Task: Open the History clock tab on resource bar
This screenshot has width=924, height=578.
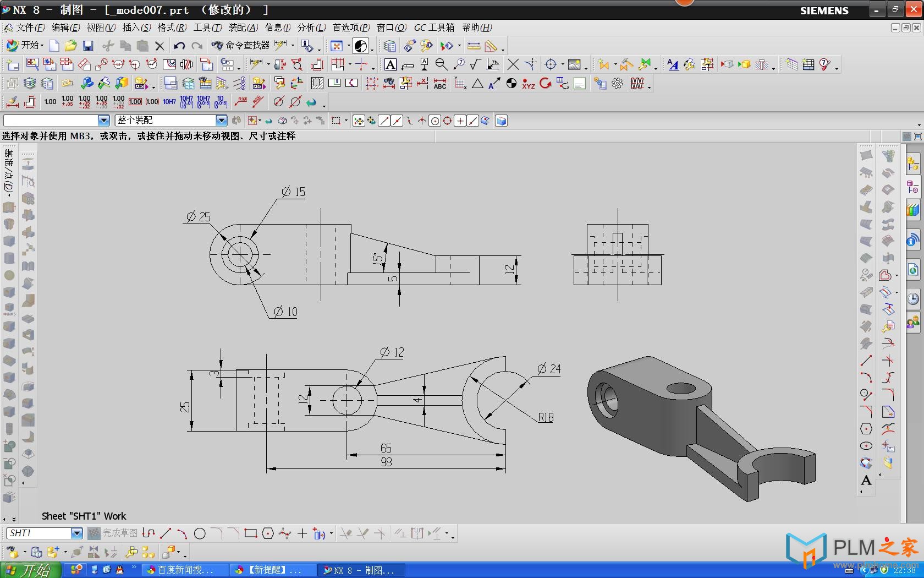Action: tap(913, 299)
